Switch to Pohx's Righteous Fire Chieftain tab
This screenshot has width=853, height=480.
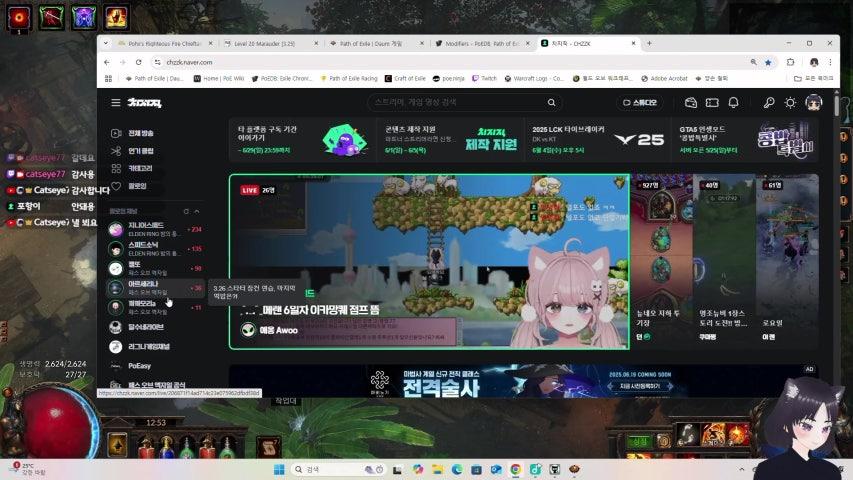click(163, 44)
